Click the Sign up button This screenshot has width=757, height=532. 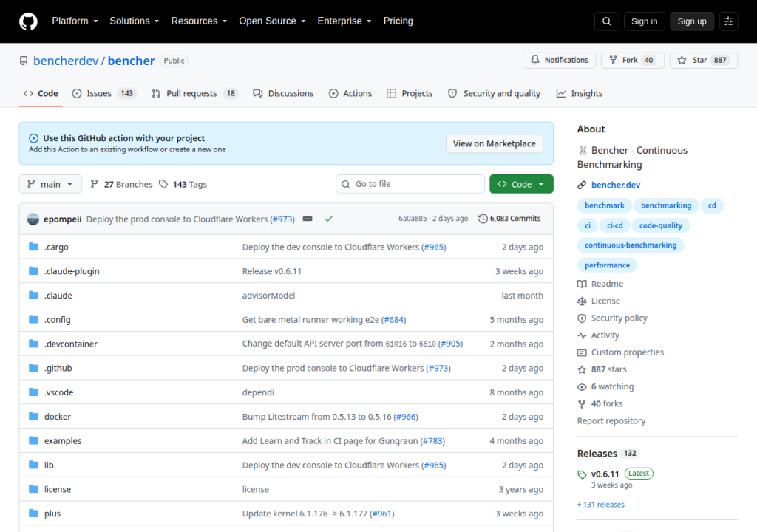coord(692,21)
